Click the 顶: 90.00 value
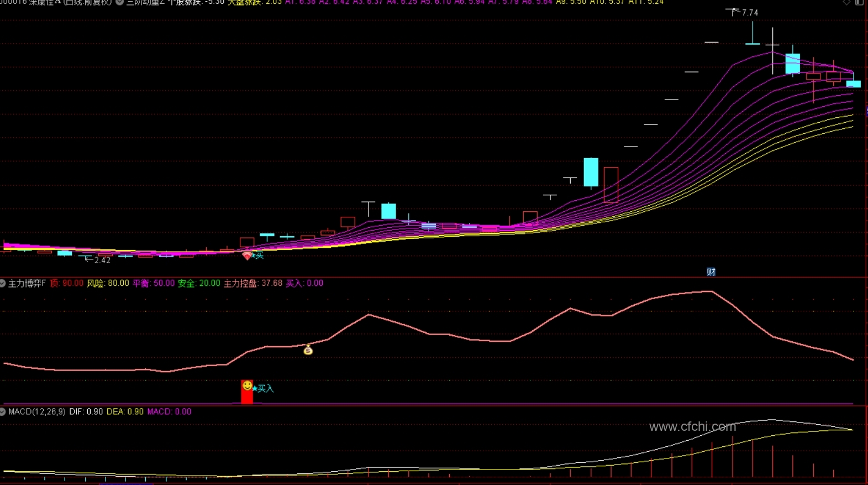This screenshot has width=868, height=485. (x=66, y=283)
